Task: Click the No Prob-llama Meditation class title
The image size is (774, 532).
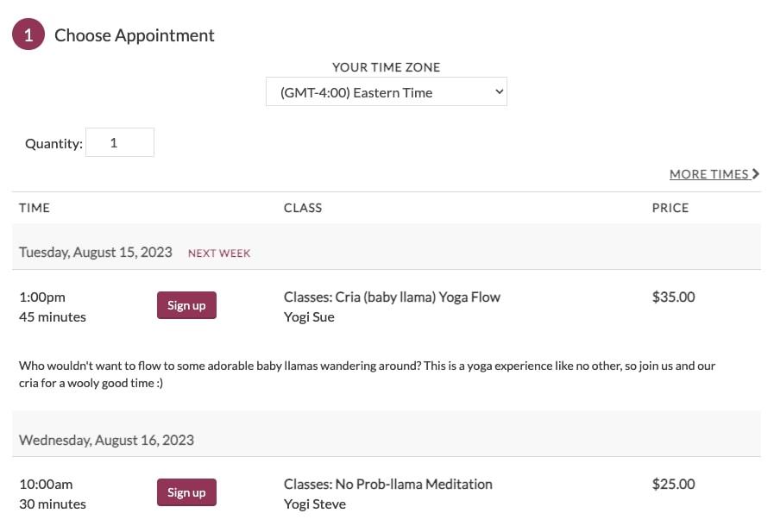Action: (x=413, y=485)
